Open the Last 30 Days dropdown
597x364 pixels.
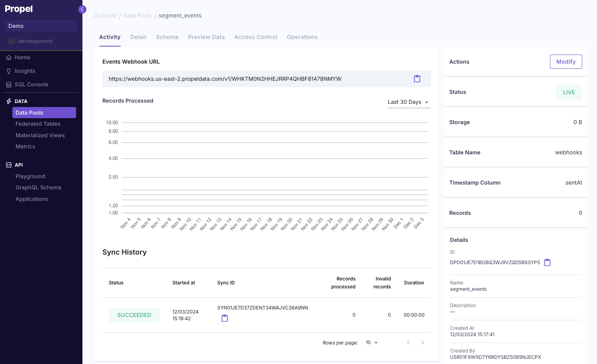pos(409,102)
